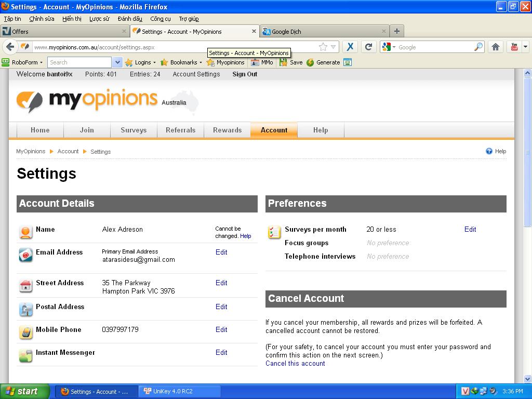Click the Instant Messenger icon
Screen dimensions: 532x399
point(25,355)
